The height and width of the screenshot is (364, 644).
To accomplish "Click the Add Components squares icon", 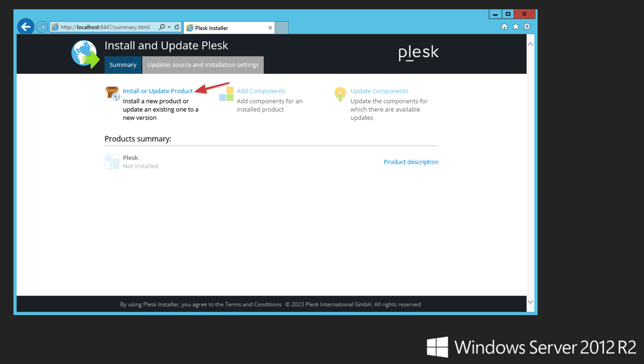I will coord(226,94).
